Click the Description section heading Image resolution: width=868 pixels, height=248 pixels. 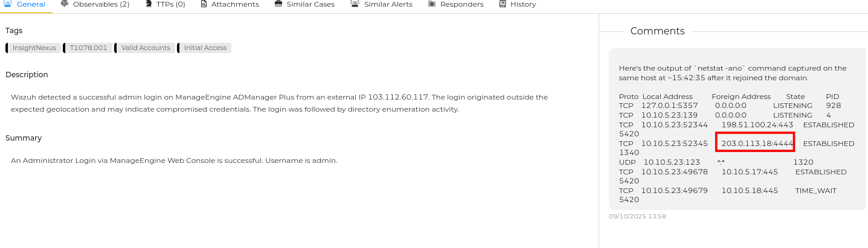(x=27, y=74)
